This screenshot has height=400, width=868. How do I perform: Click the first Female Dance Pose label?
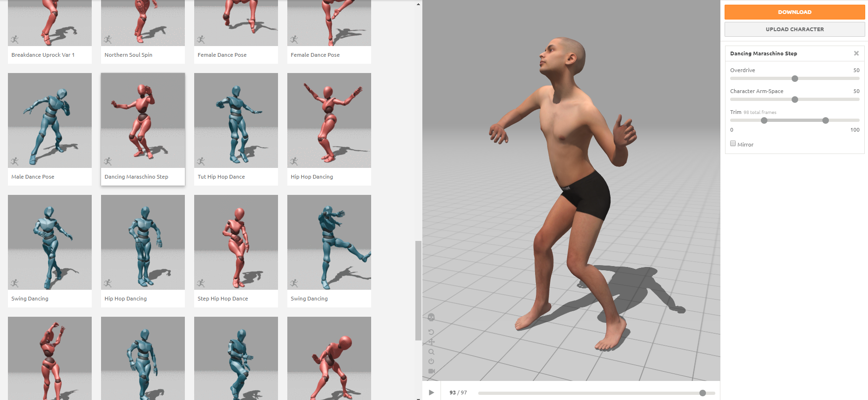(222, 55)
